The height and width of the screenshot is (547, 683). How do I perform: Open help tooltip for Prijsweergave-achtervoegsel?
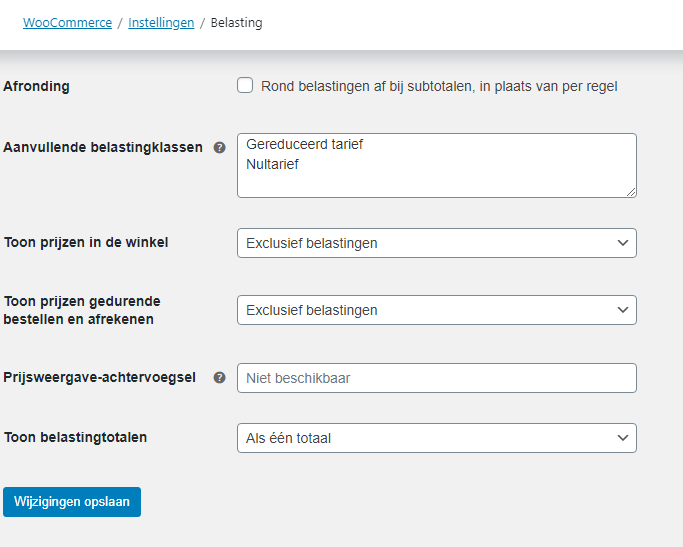220,378
